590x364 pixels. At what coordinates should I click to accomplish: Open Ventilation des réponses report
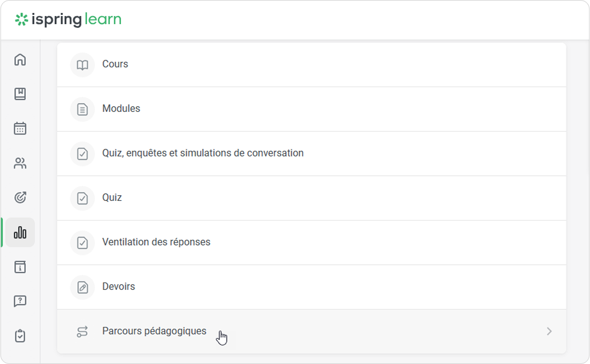(x=156, y=242)
